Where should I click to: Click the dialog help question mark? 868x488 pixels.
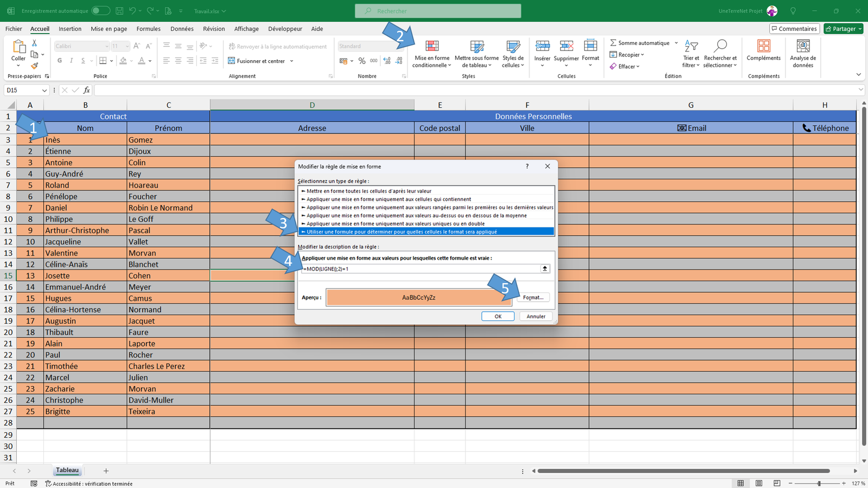pos(527,166)
